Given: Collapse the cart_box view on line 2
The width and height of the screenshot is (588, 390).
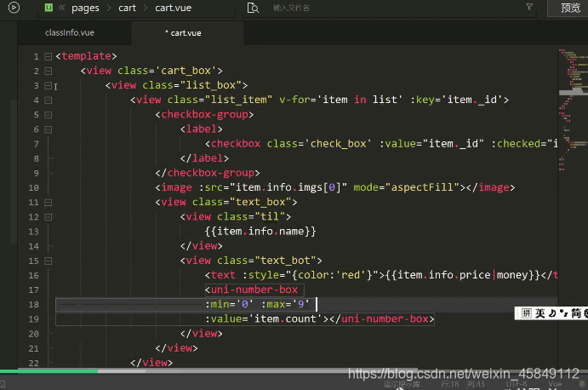Looking at the screenshot, I should point(48,71).
